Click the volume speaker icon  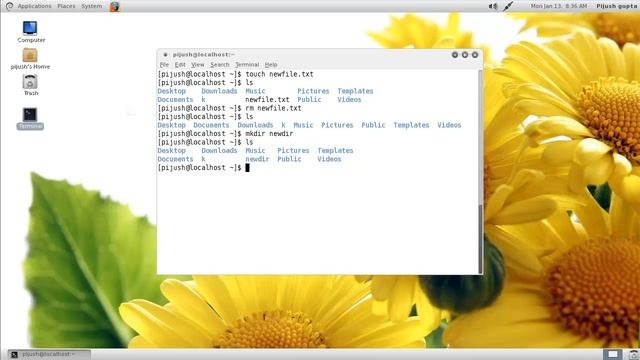click(493, 6)
